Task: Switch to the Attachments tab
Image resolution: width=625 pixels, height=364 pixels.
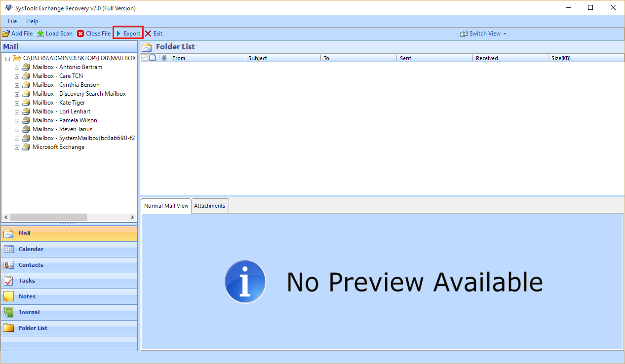Action: tap(209, 206)
